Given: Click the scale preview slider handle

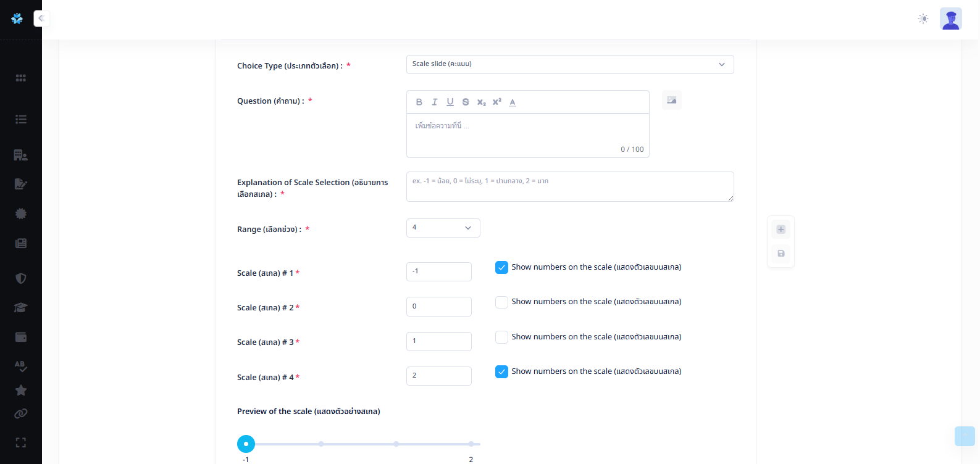Looking at the screenshot, I should click(246, 444).
